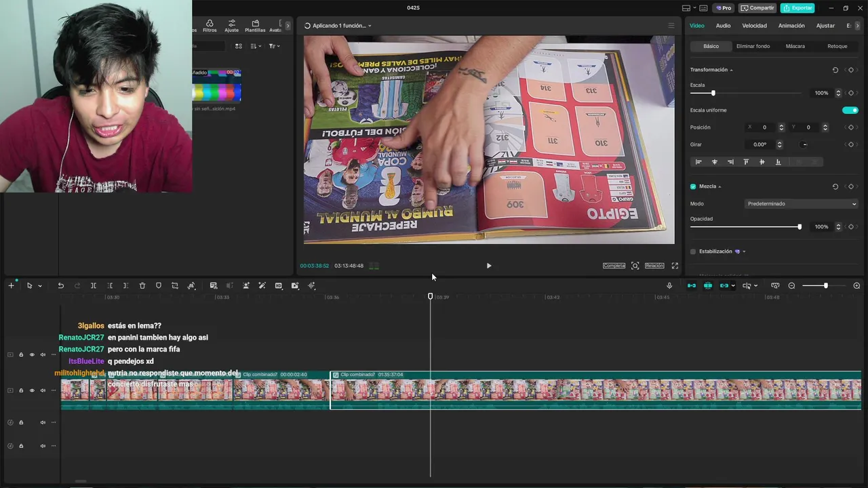Open the linkage options dropdown arrow
868x488 pixels.
click(733, 286)
